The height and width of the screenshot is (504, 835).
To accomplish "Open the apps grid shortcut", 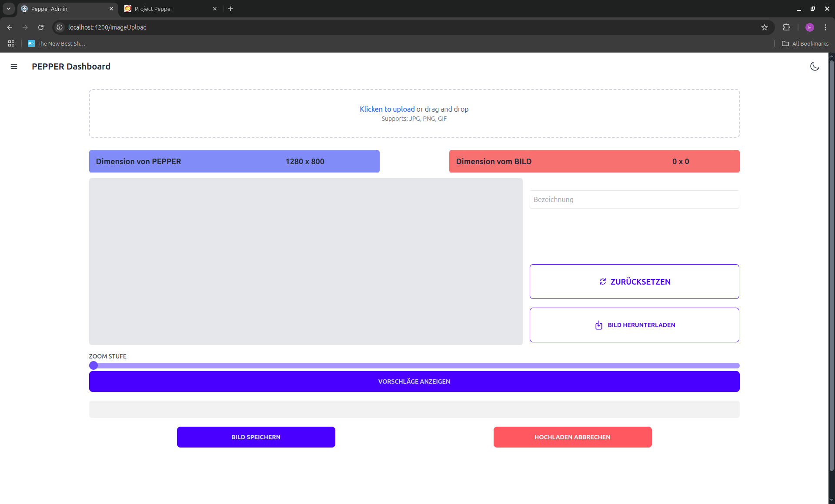I will (x=11, y=43).
